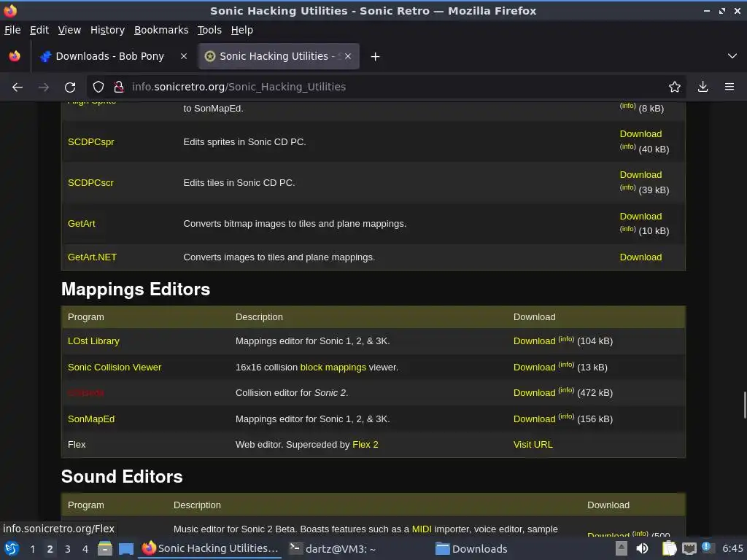The image size is (747, 560).
Task: Click the Visit URL link for Flex
Action: coord(533,444)
